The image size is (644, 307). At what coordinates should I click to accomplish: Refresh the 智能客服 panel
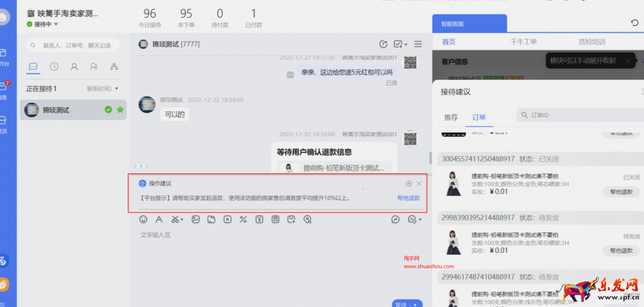click(x=635, y=22)
